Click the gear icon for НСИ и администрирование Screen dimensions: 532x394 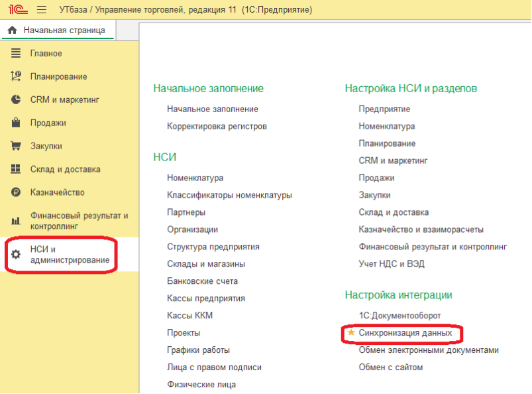17,255
